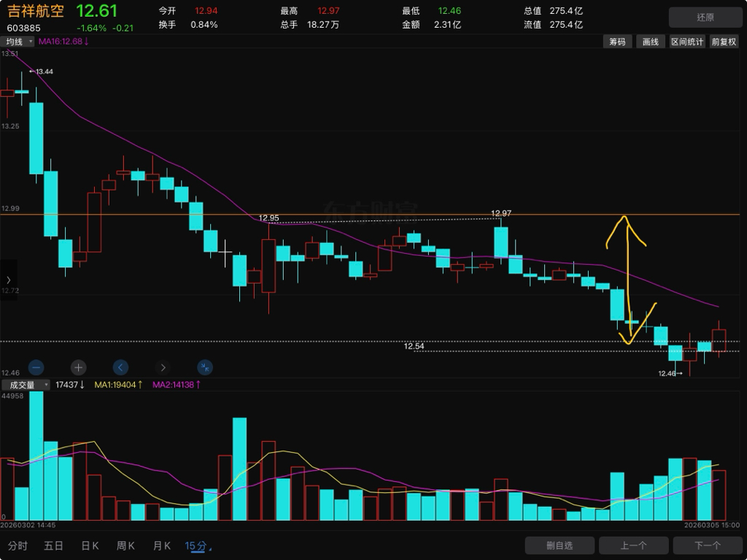This screenshot has height=560, width=747.
Task: Click the 20260305 15:00 end date label
Action: tap(712, 525)
